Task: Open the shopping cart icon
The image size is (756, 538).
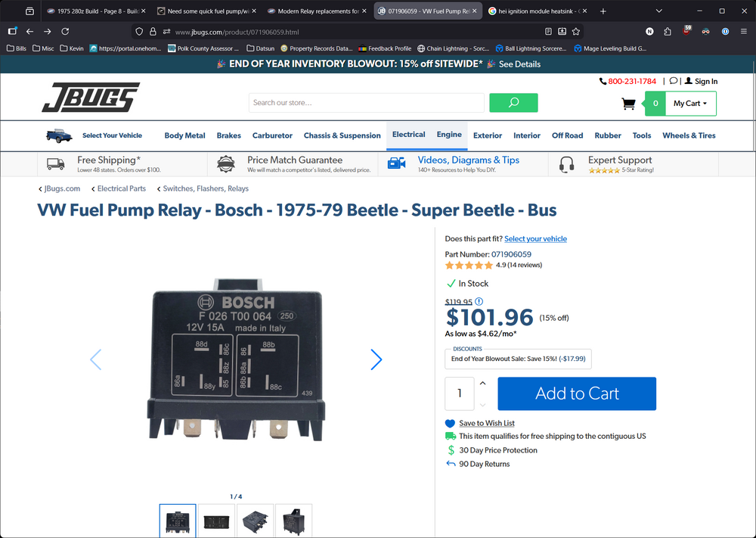Action: (x=628, y=104)
